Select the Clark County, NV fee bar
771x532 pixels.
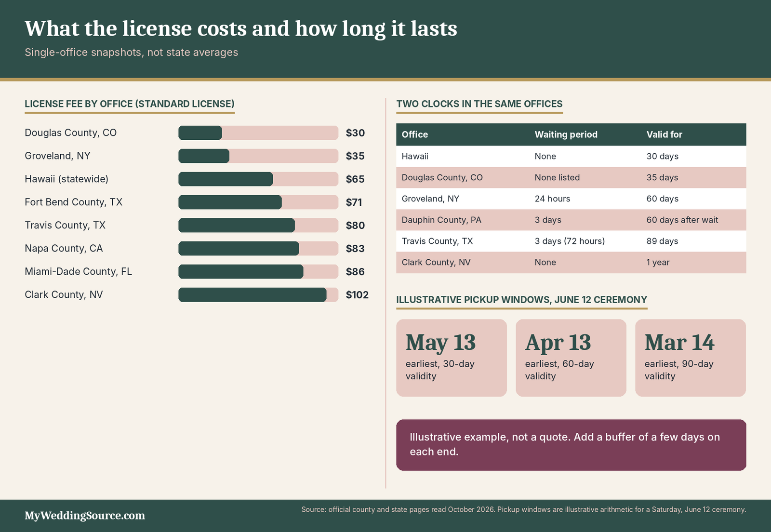258,295
